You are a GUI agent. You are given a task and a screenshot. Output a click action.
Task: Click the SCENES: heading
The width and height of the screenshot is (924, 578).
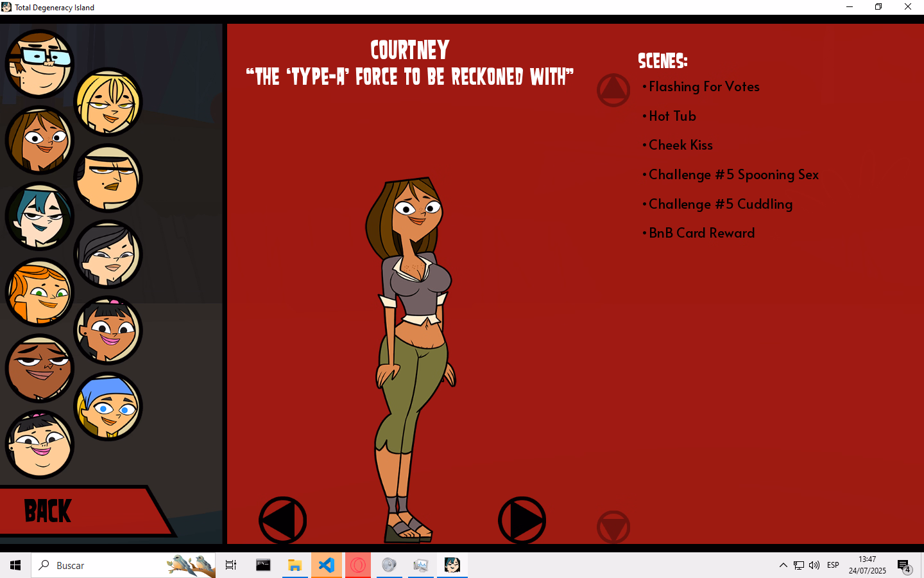click(663, 61)
